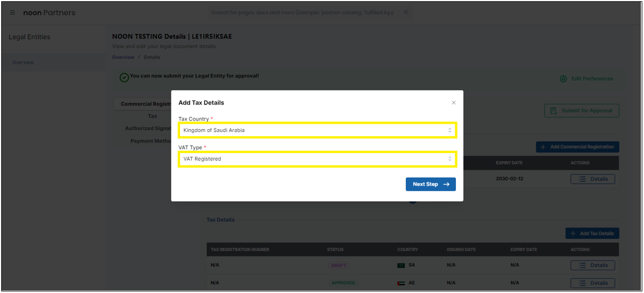
Task: Click the Overview breadcrumb link
Action: tap(123, 57)
